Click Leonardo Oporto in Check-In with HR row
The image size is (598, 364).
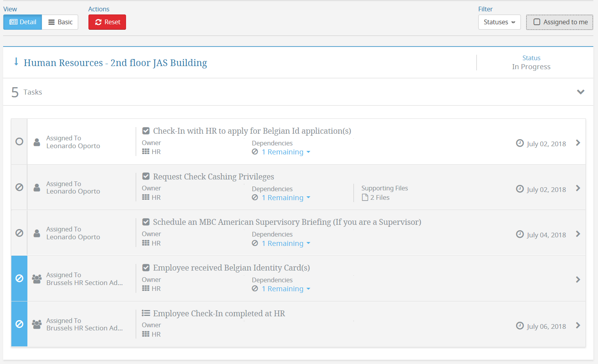[x=73, y=146]
